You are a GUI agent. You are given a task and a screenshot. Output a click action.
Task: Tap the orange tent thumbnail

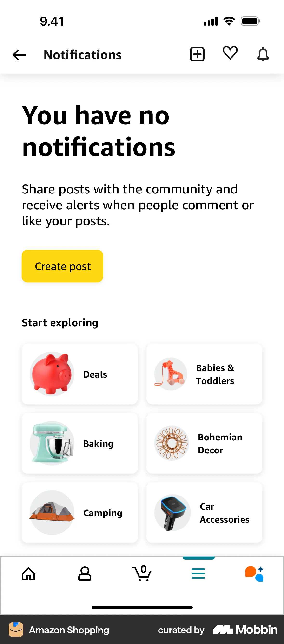click(x=52, y=512)
